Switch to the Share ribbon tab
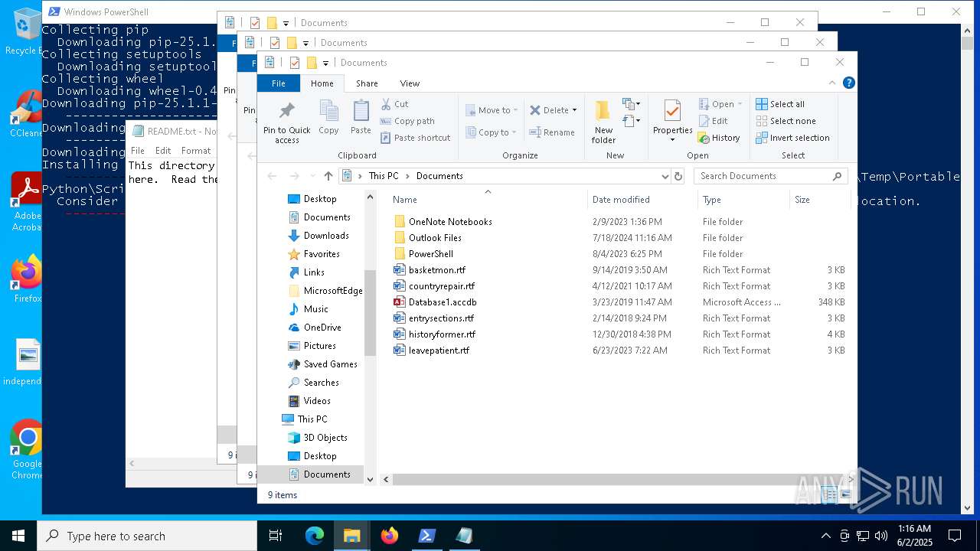The image size is (980, 551). (367, 83)
